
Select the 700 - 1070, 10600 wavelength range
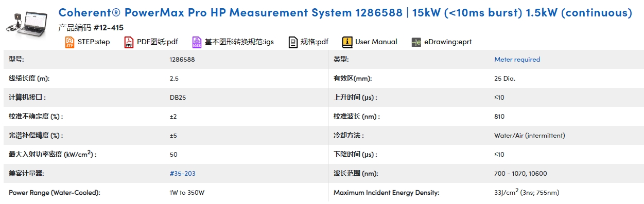[x=520, y=174]
